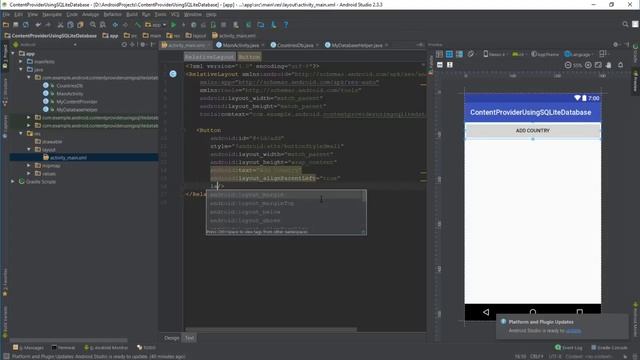Switch to the MainActivity.java editor tab

(240, 45)
